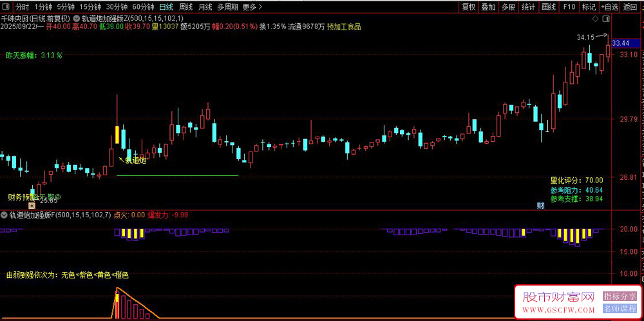Click the 34.15 high price annotation
Image resolution: width=644 pixels, height=321 pixels.
coord(585,37)
